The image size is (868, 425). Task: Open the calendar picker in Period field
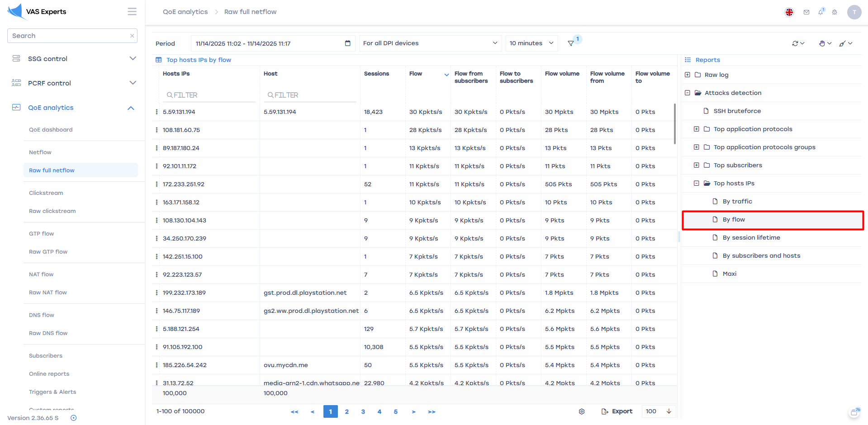click(x=347, y=43)
